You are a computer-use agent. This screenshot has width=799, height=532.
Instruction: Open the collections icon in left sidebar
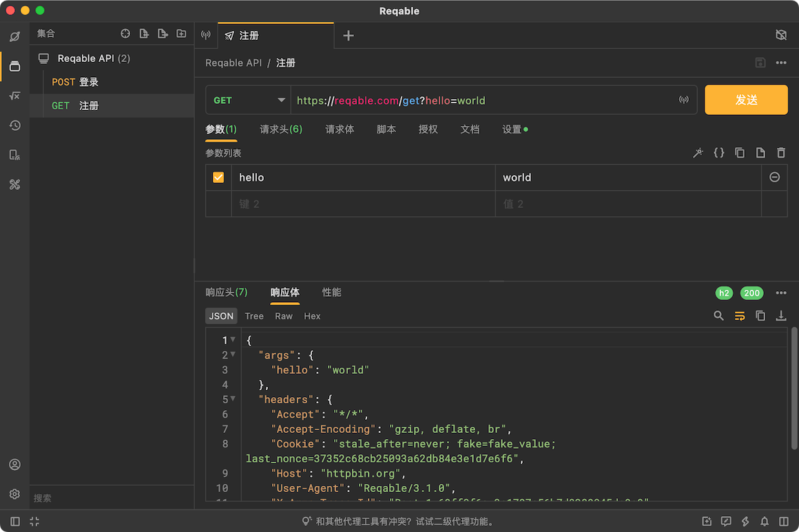pyautogui.click(x=14, y=66)
